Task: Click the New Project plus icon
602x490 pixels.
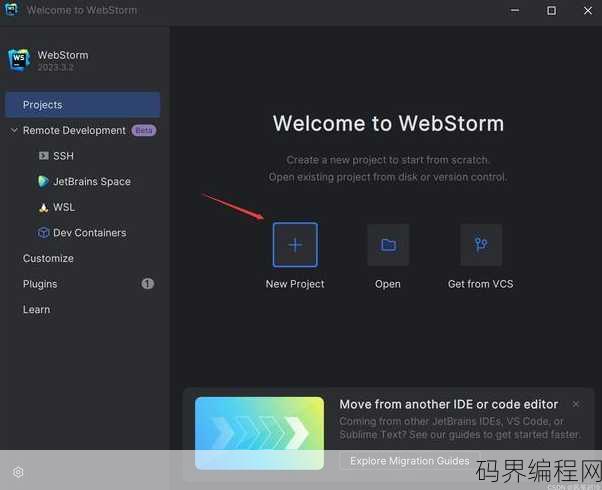Action: click(x=295, y=245)
